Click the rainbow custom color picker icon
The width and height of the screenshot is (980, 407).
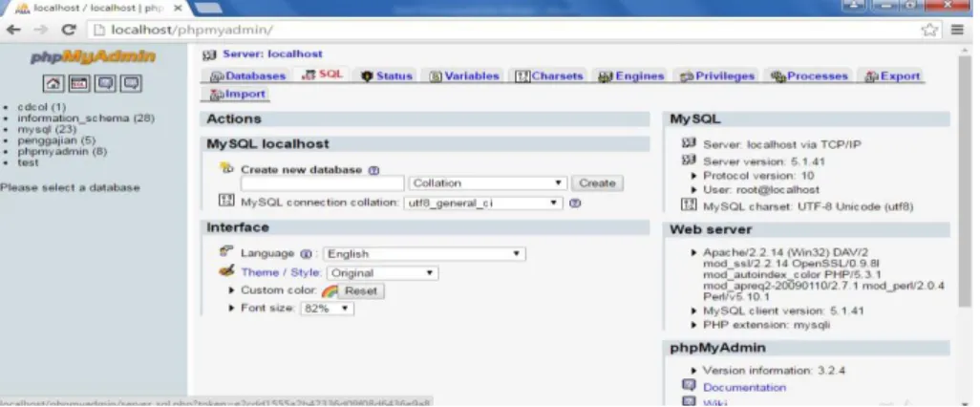click(330, 291)
